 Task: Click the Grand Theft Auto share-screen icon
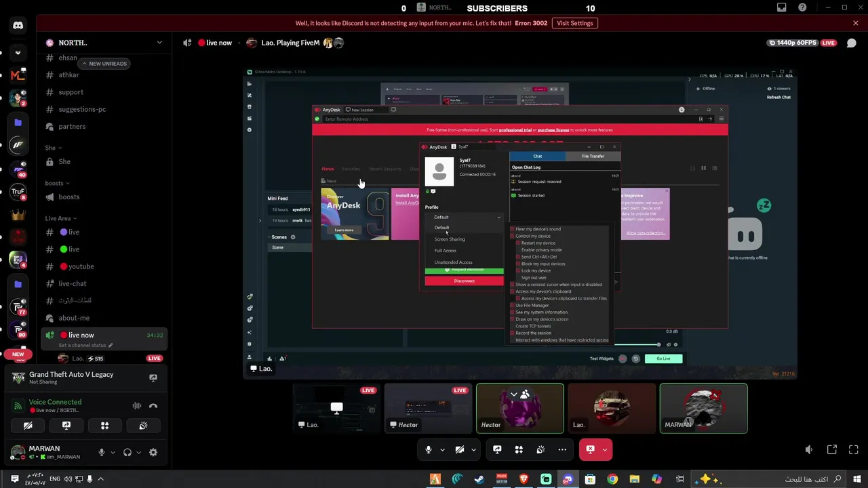[x=153, y=378]
